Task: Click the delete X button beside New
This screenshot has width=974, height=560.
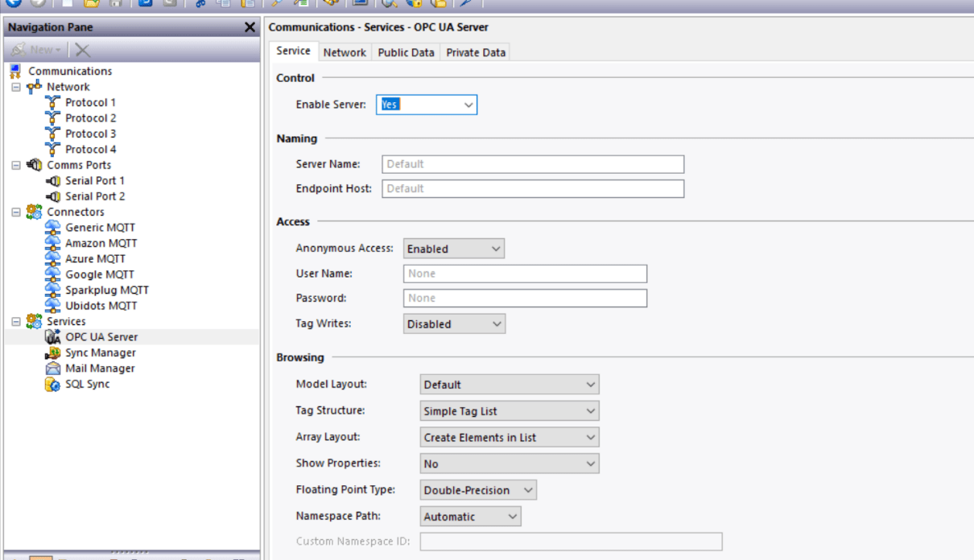Action: tap(82, 50)
